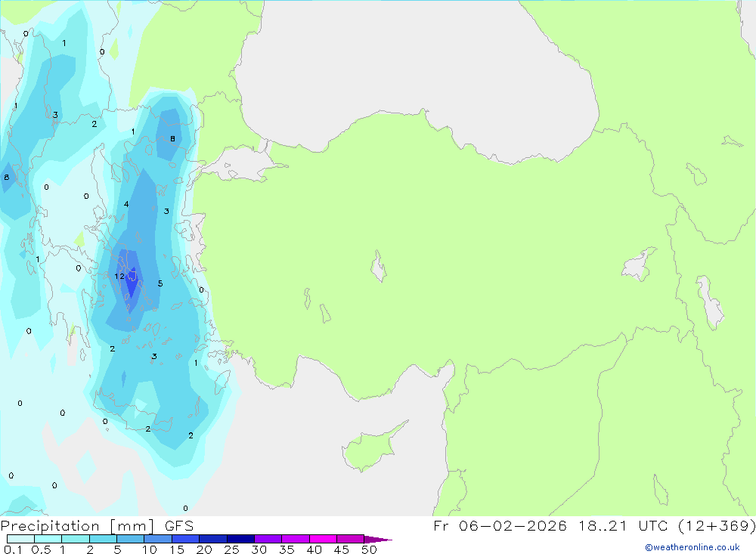
Task: Click the 1–2 mm legend color box
Action: (76, 539)
